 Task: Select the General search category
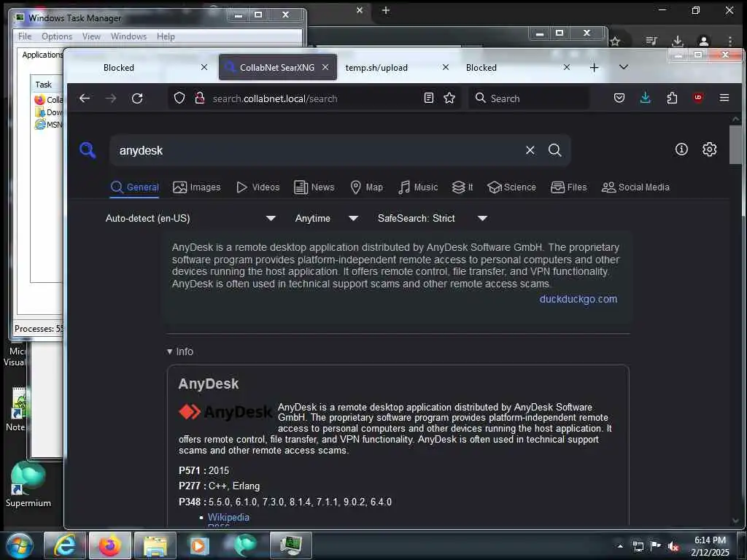click(135, 187)
